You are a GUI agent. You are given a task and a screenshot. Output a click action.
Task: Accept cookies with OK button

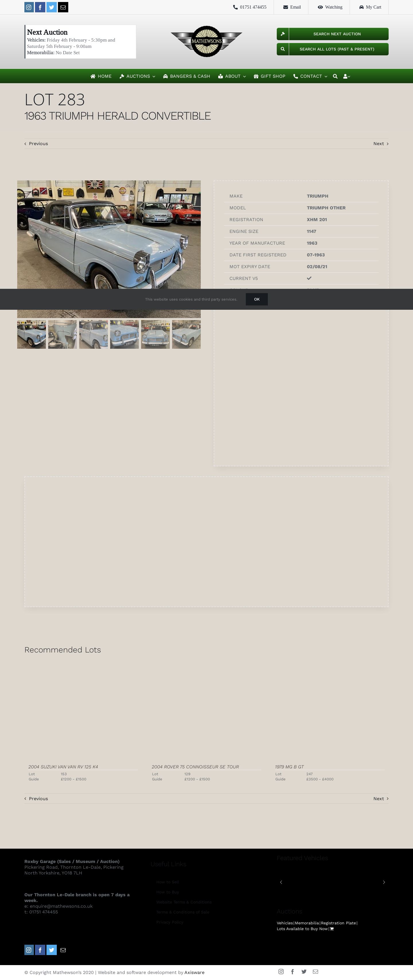click(257, 299)
